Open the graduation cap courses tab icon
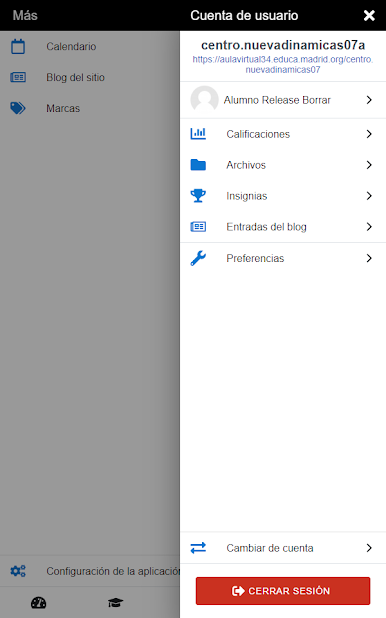386x618 pixels. (x=116, y=602)
